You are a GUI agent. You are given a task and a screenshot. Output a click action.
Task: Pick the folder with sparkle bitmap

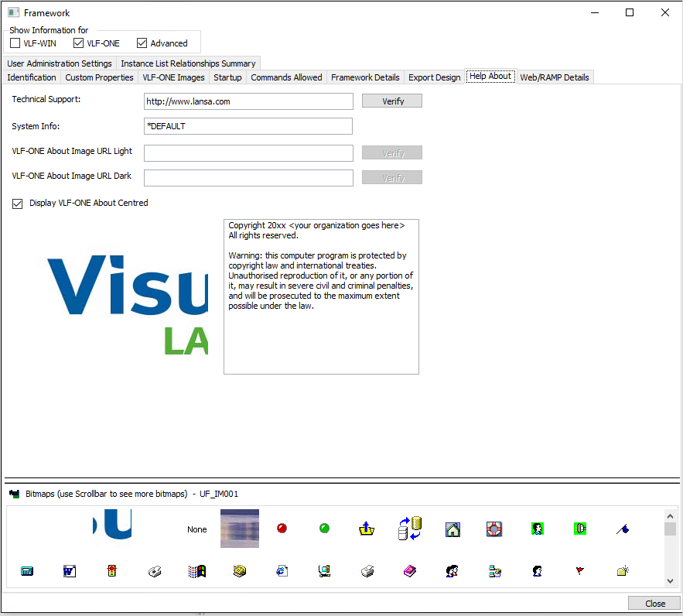point(623,571)
